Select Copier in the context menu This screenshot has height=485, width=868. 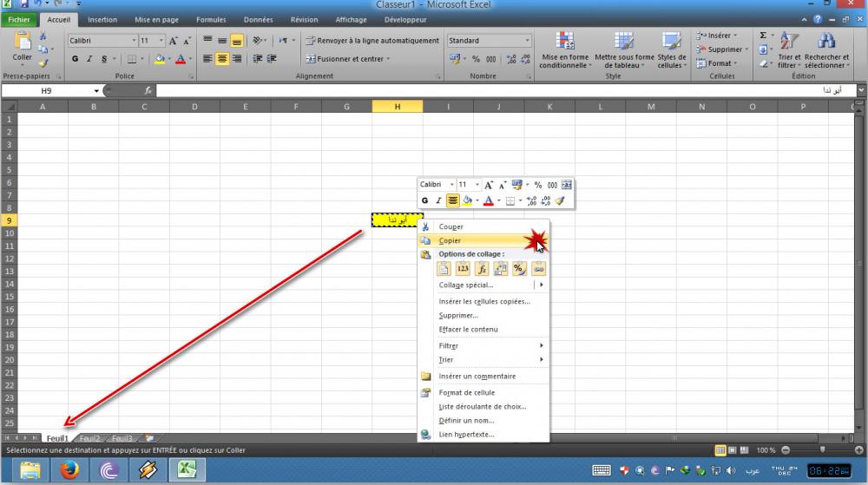tap(483, 240)
